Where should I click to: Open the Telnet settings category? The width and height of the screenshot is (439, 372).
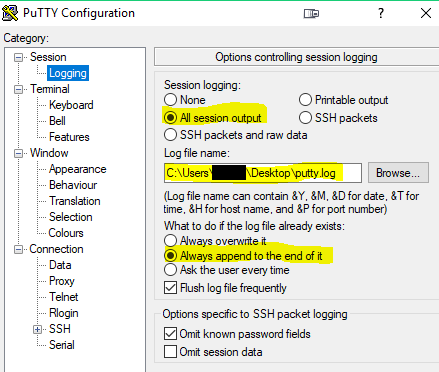click(x=64, y=297)
